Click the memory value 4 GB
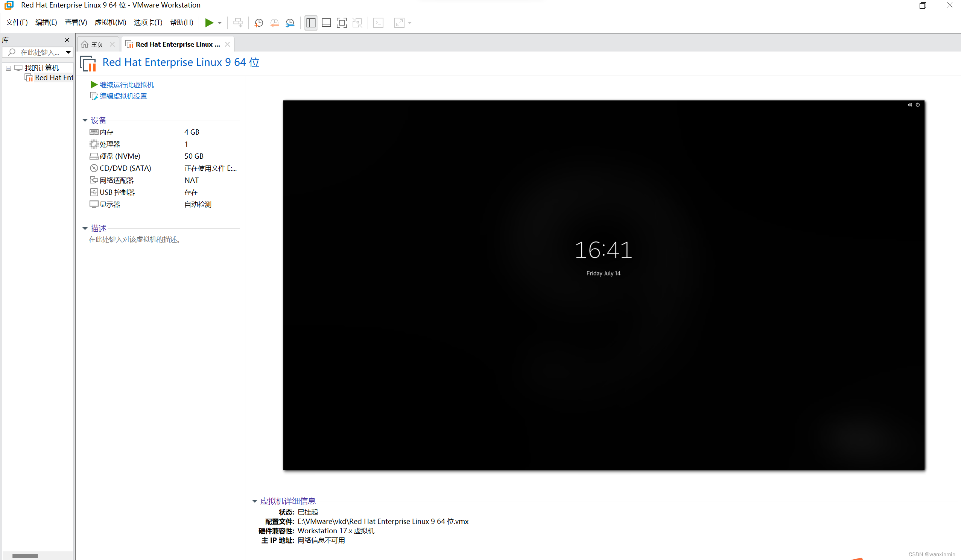The image size is (961, 560). (192, 132)
